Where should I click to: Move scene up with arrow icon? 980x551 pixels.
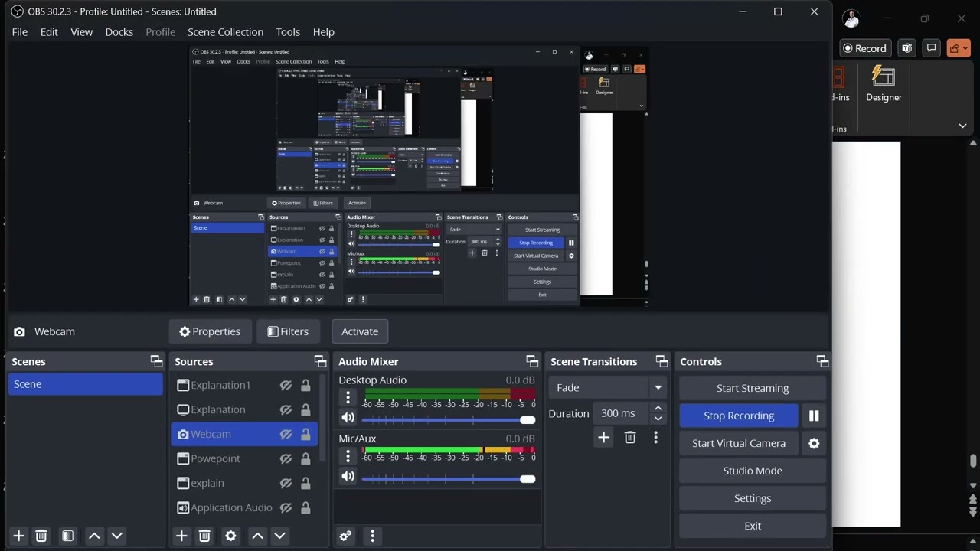(94, 536)
